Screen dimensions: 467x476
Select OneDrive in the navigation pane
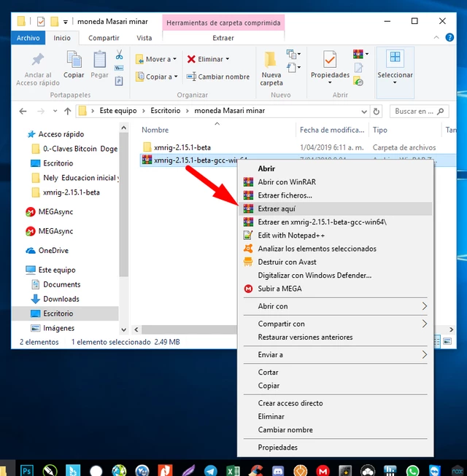53,251
